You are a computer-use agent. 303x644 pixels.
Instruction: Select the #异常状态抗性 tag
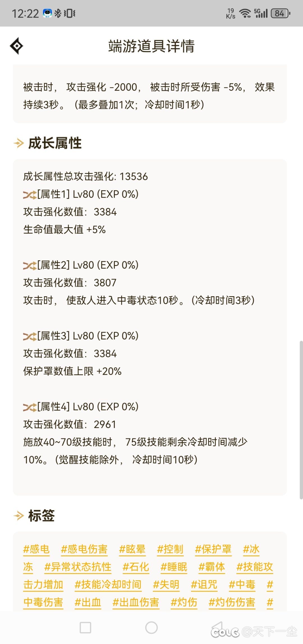(78, 567)
